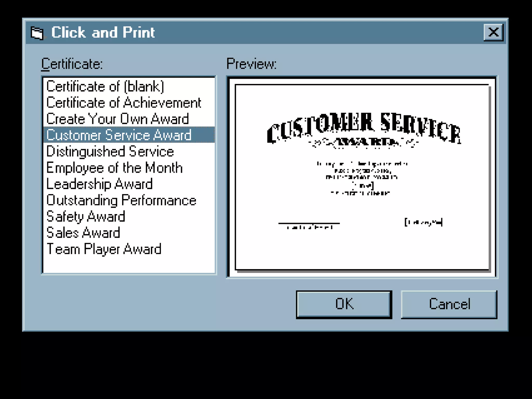Click empty space below Team Player Award
532x399 pixels.
coord(129,264)
